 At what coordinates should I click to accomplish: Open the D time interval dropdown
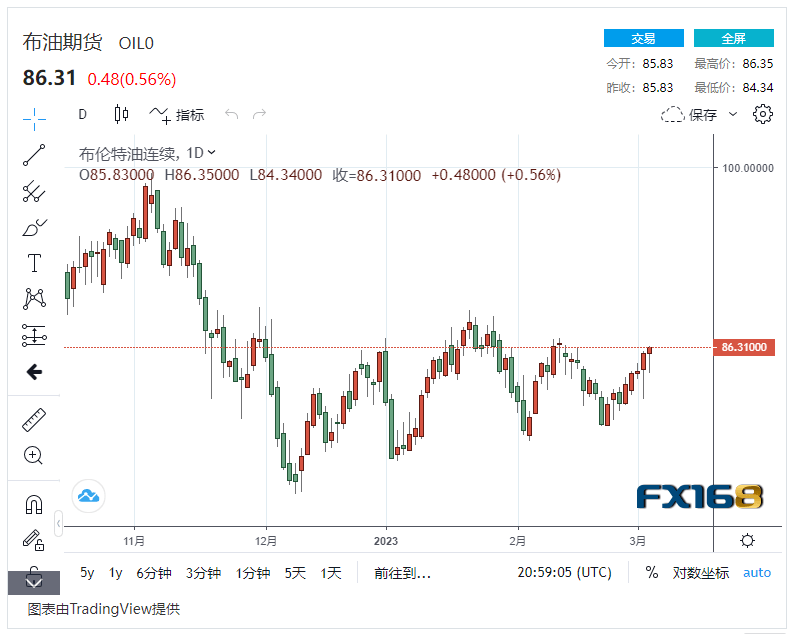tap(83, 114)
